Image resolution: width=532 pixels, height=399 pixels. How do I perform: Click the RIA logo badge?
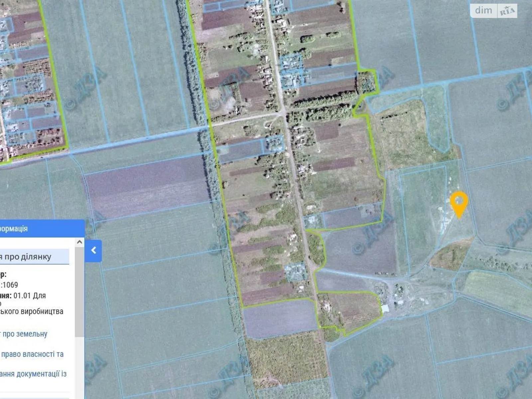[507, 11]
